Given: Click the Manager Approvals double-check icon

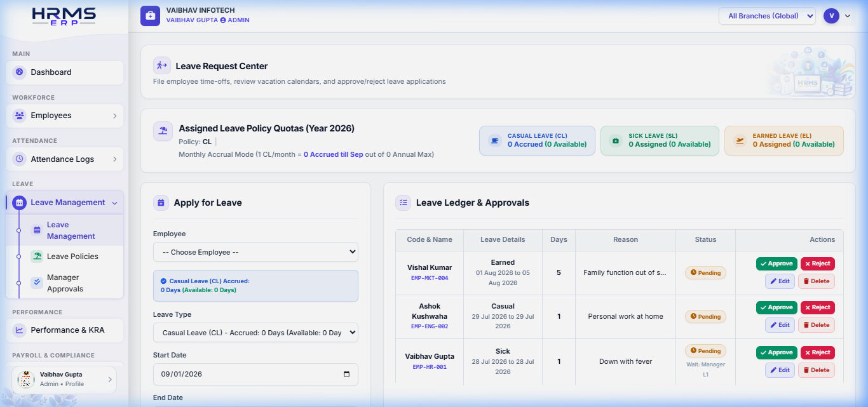Looking at the screenshot, I should click(37, 283).
